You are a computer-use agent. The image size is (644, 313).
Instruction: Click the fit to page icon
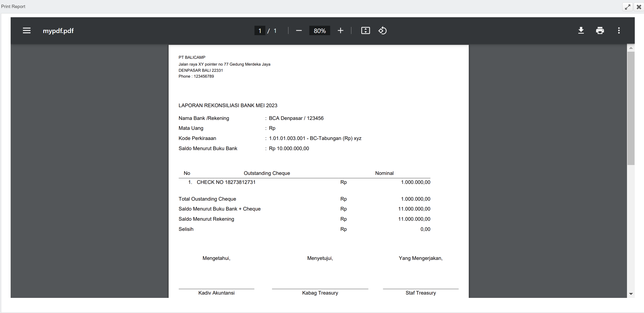click(x=365, y=30)
